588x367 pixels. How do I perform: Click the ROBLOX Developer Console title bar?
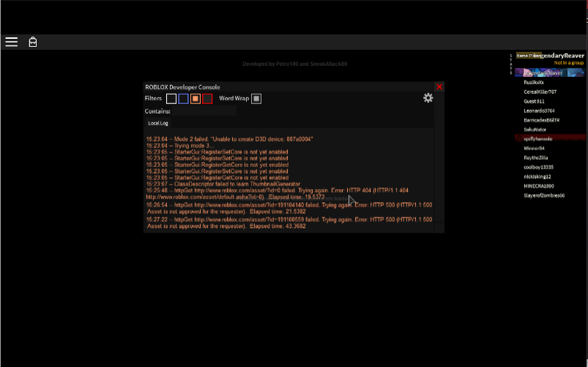(x=289, y=86)
